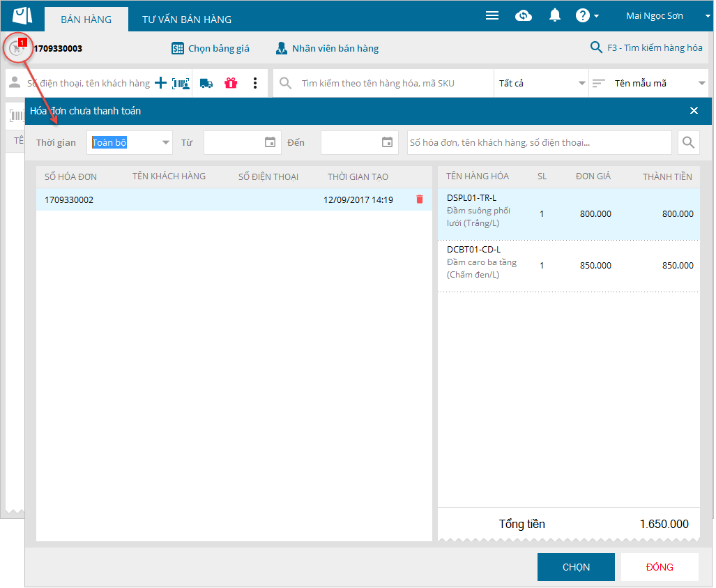
Task: Click the red gift promotion icon
Action: tap(231, 83)
